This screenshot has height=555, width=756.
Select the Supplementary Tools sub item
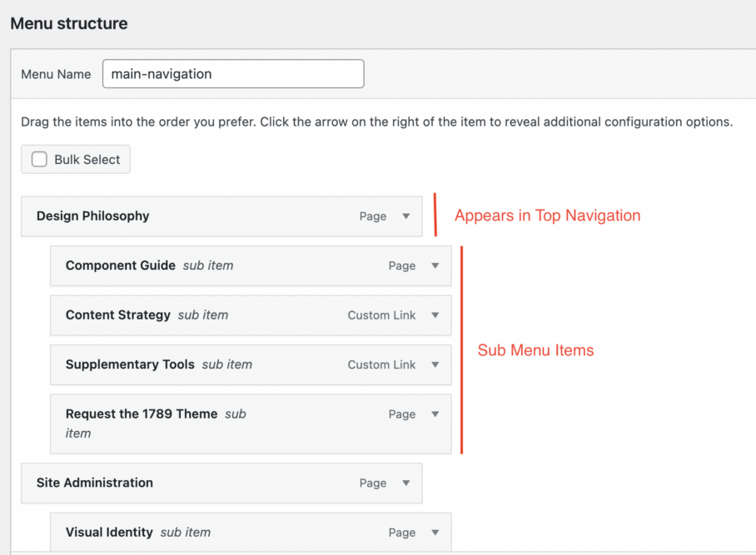(130, 364)
